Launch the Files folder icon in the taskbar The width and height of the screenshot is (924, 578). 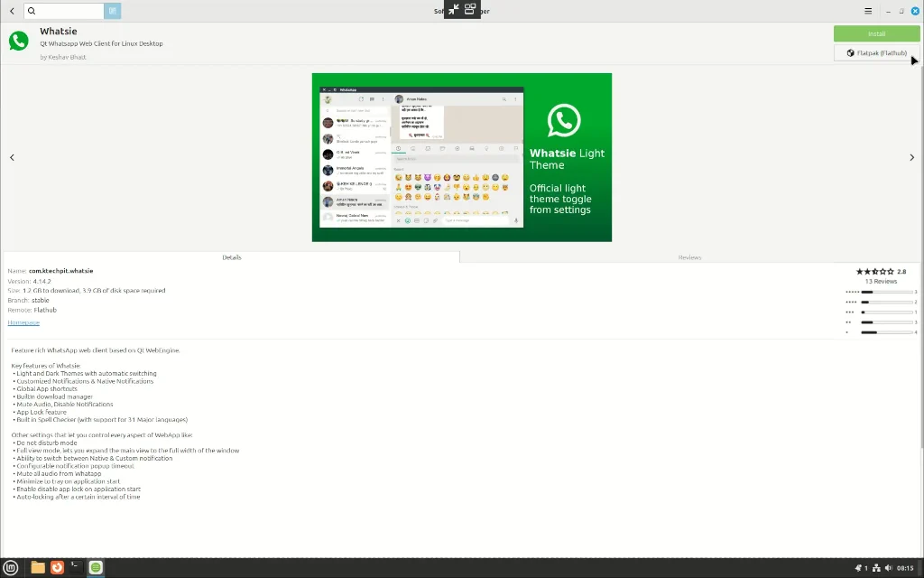tap(38, 567)
